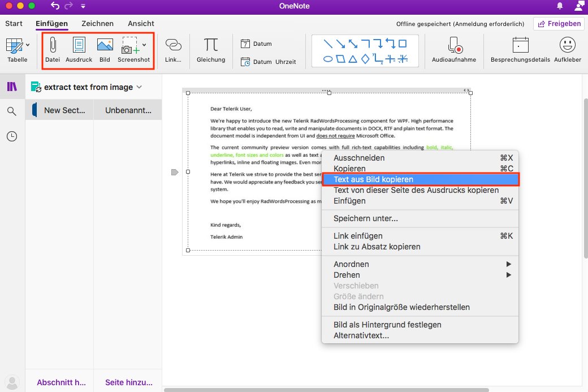Click the Freigeben share button
The image size is (588, 392).
[x=559, y=24]
